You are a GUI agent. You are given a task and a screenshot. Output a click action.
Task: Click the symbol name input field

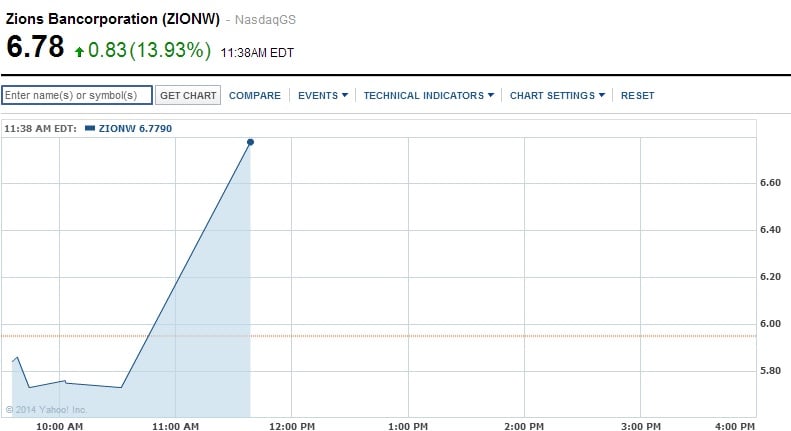[77, 95]
